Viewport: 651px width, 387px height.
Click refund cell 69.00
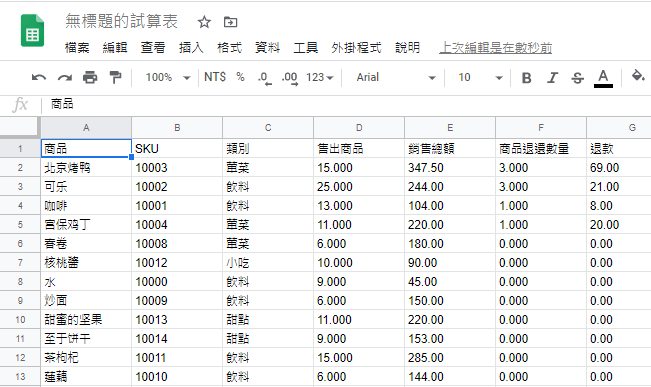pos(619,167)
